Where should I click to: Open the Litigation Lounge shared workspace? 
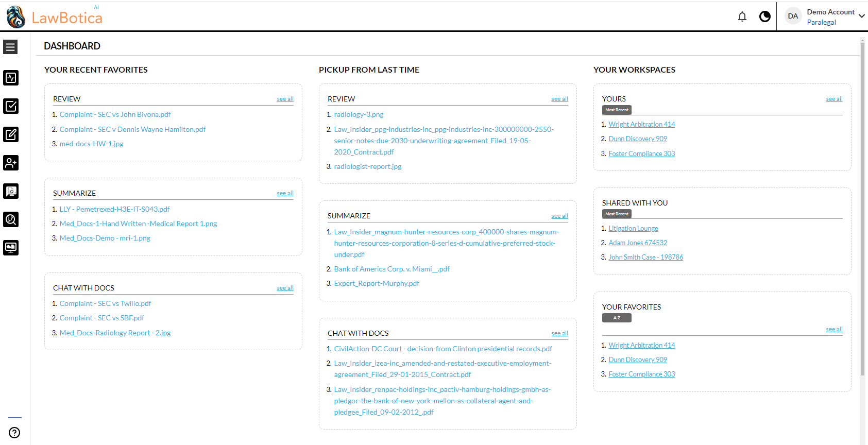pyautogui.click(x=633, y=228)
